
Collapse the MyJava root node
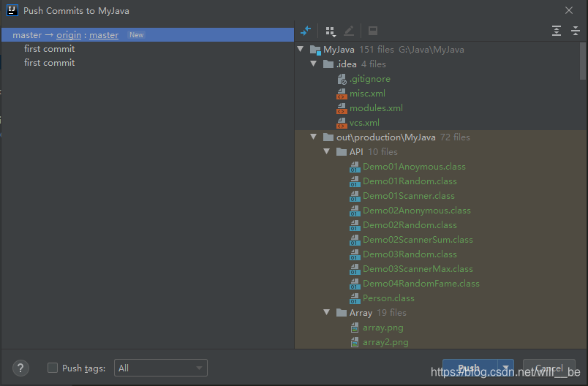pyautogui.click(x=301, y=49)
